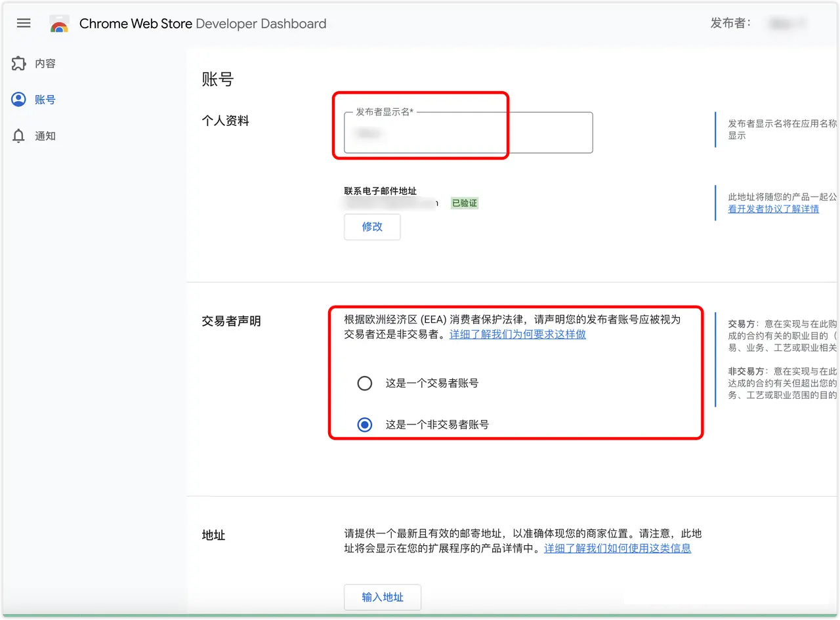
Task: Click the person icon next to 账号
Action: click(x=19, y=99)
